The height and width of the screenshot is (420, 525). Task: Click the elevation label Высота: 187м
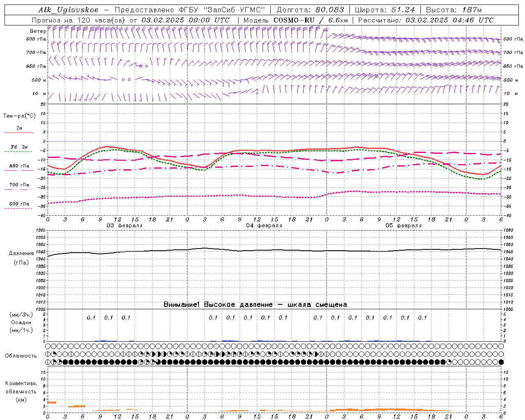pos(454,10)
